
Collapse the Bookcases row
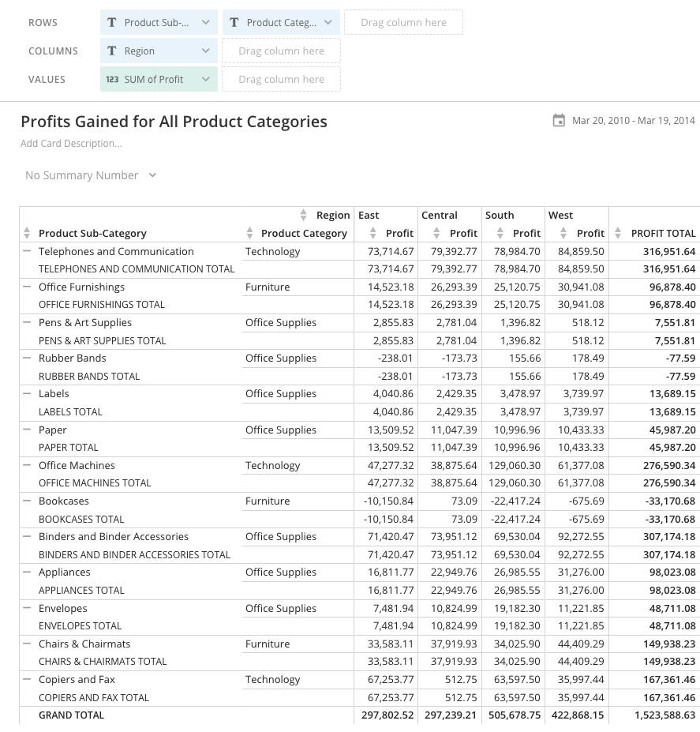tap(27, 501)
